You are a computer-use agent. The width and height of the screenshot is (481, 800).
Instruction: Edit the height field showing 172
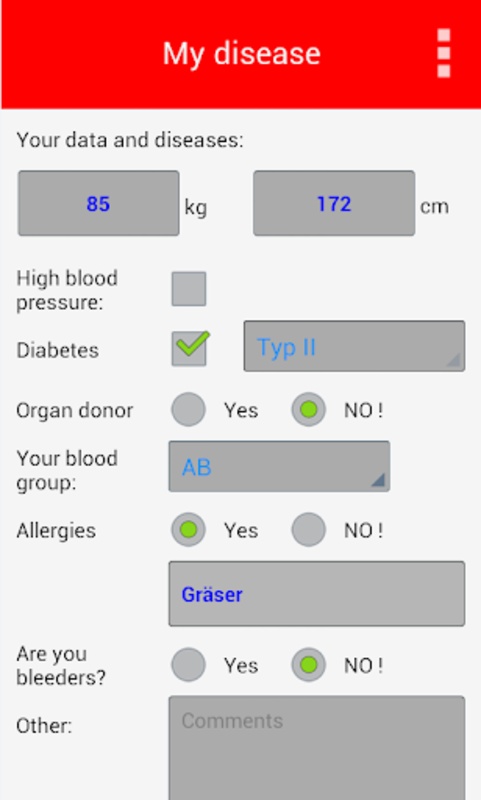coord(334,204)
